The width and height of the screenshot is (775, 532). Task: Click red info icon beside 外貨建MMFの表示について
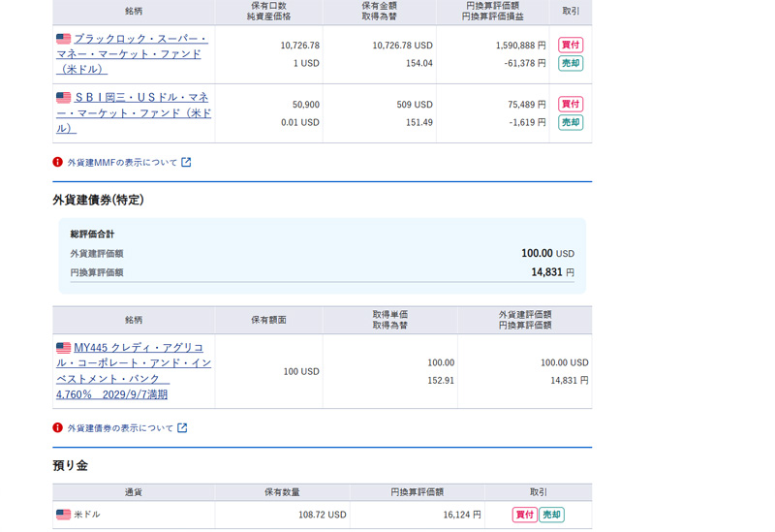(x=58, y=163)
